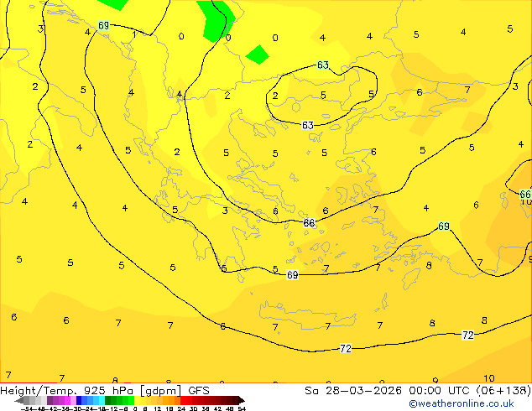This screenshot has height=411, width=532.
Task: Click the white 69 contour label above Crete
Action: pos(293,274)
